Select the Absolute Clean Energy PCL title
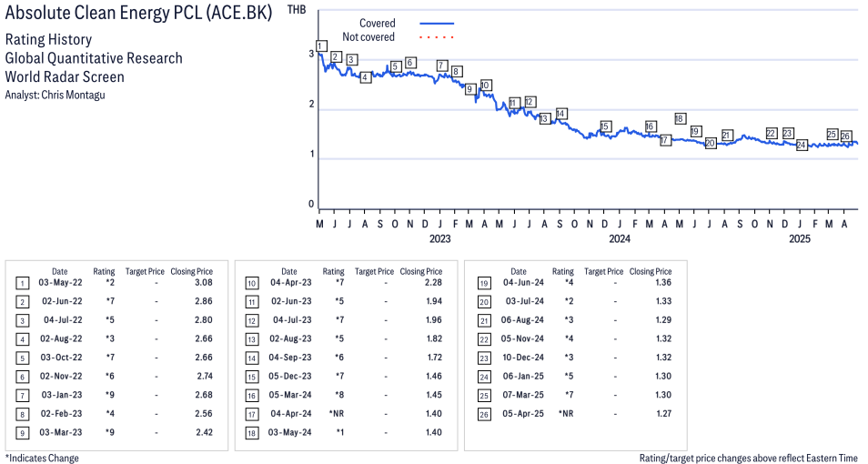 click(x=138, y=14)
